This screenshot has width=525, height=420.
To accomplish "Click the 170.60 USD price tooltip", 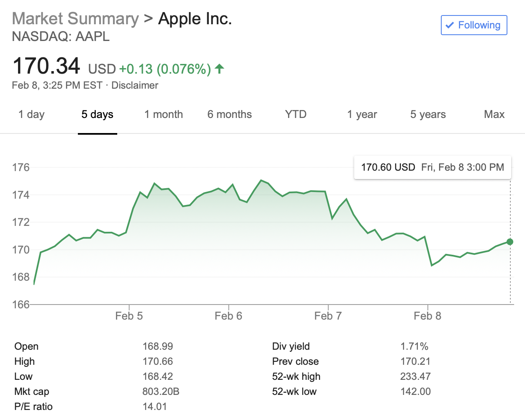I will 432,167.
